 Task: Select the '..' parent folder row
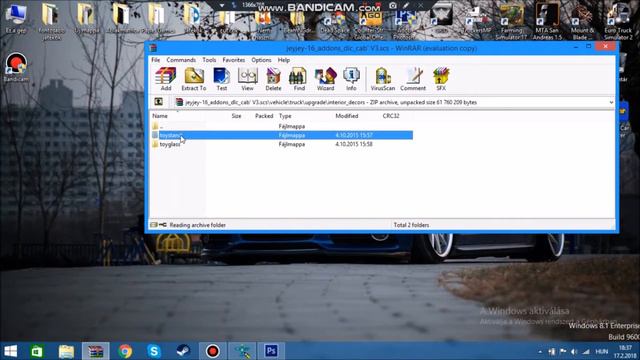coord(282,126)
